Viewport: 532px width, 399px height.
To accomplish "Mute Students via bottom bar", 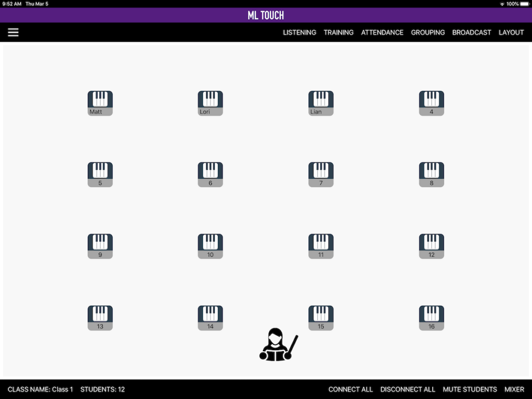I will coord(470,390).
